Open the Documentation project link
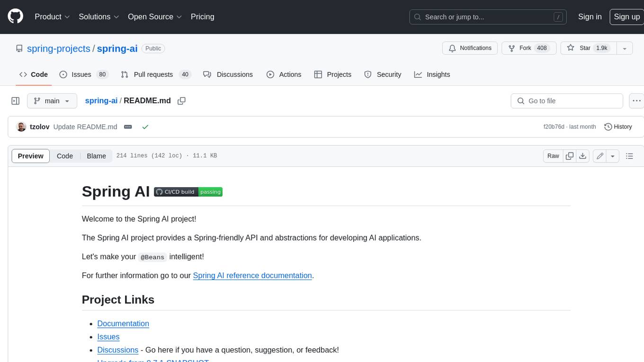644x362 pixels. (123, 324)
